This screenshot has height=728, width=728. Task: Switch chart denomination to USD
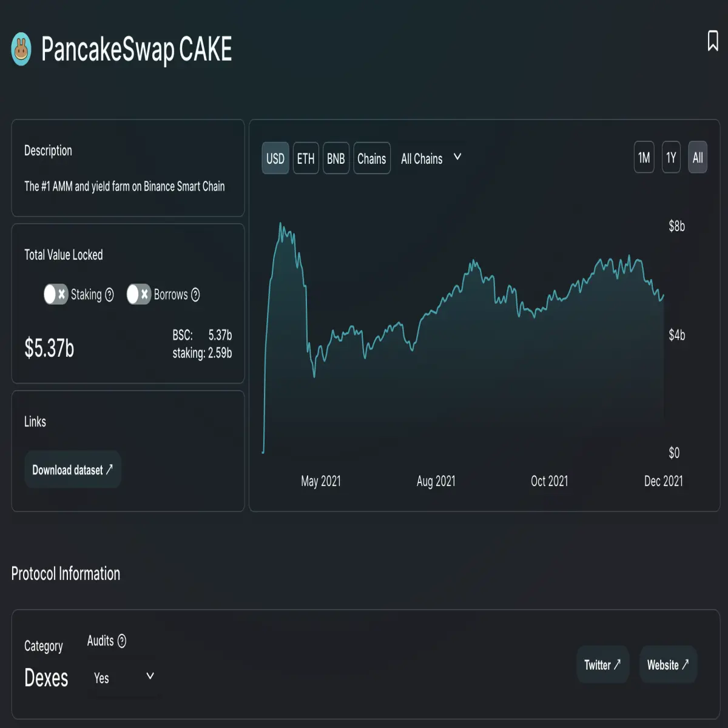(275, 158)
